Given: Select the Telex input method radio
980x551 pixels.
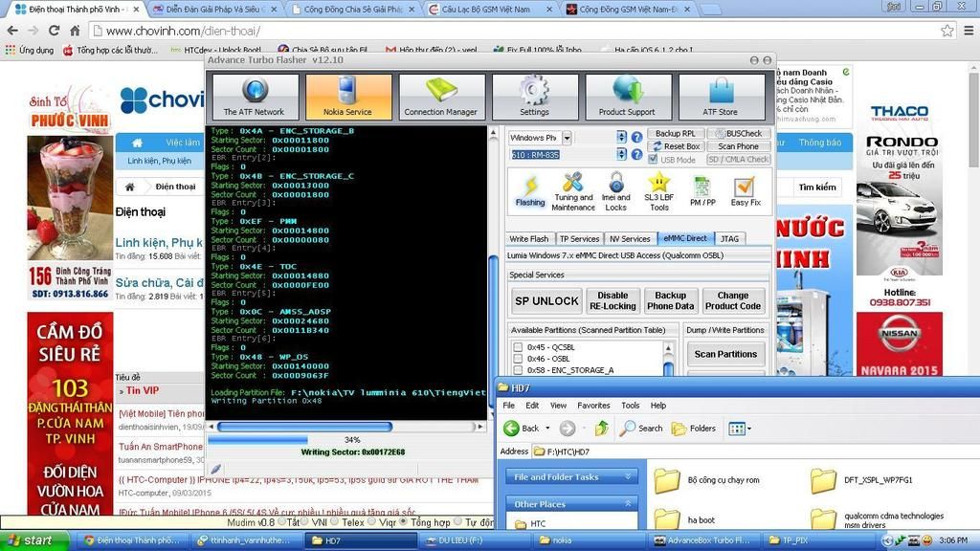Looking at the screenshot, I should 336,521.
